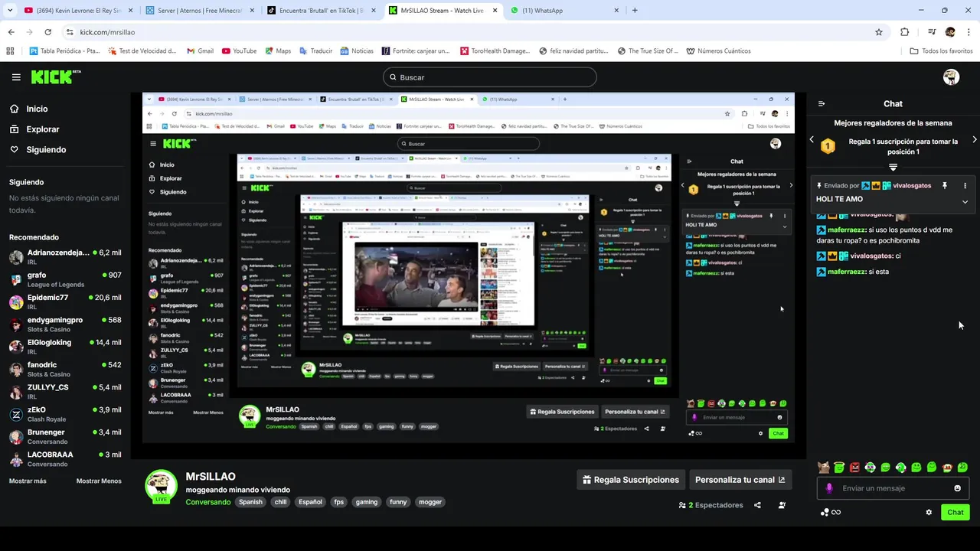This screenshot has width=980, height=551.
Task: Open new browser tab
Action: tap(635, 10)
